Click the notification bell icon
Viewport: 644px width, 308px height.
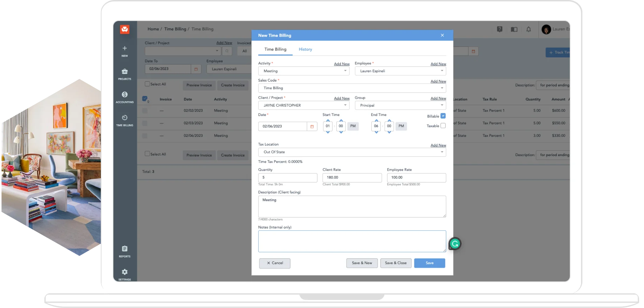pyautogui.click(x=528, y=29)
